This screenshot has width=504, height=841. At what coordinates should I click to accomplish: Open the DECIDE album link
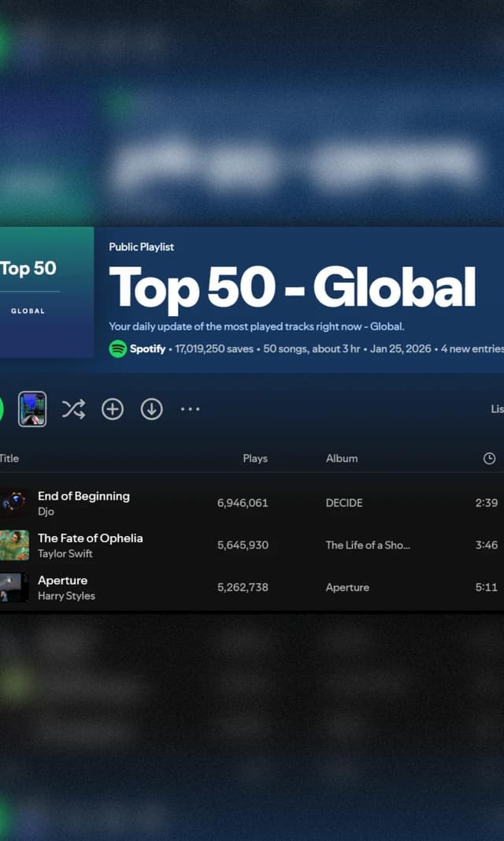click(x=344, y=503)
